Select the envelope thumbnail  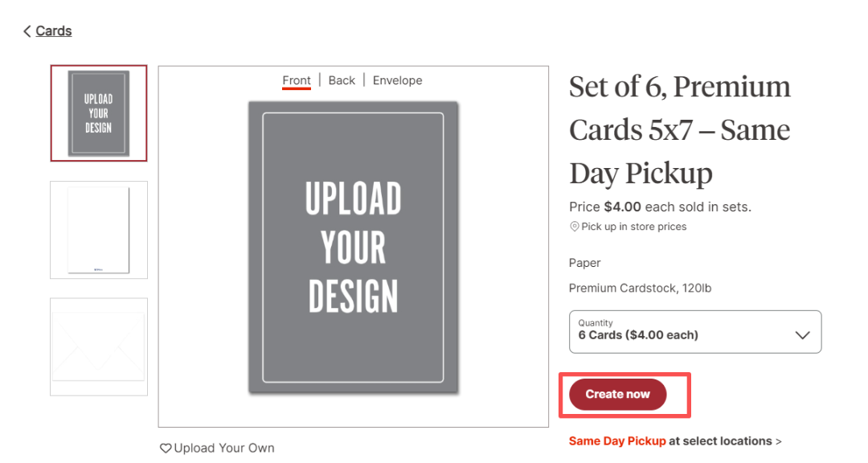click(x=99, y=346)
